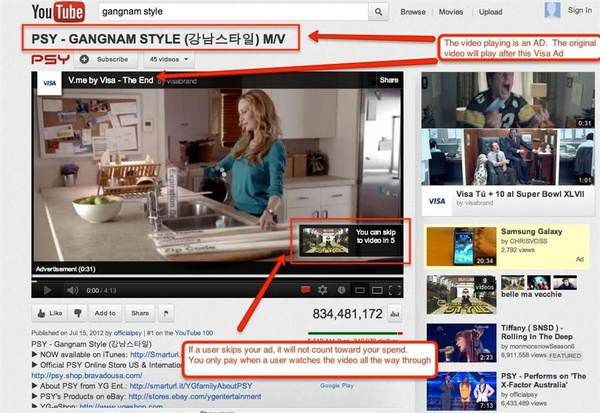Show video statistics via the bar chart icon
The height and width of the screenshot is (413, 600).
(395, 314)
